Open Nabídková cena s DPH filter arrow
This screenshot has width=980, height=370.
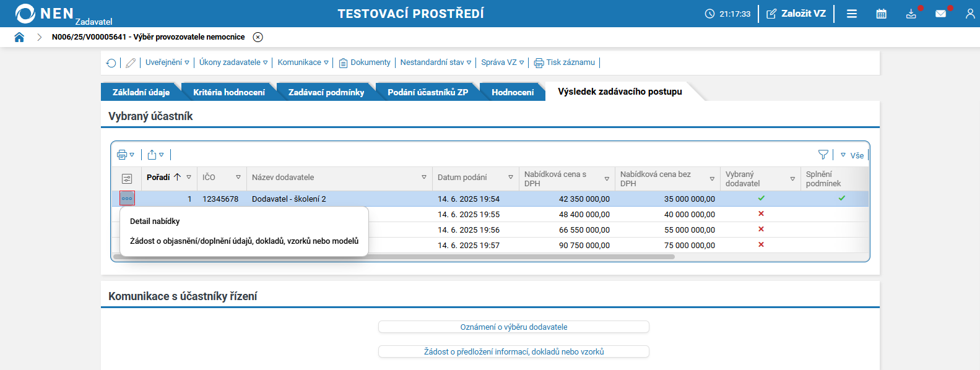point(607,179)
